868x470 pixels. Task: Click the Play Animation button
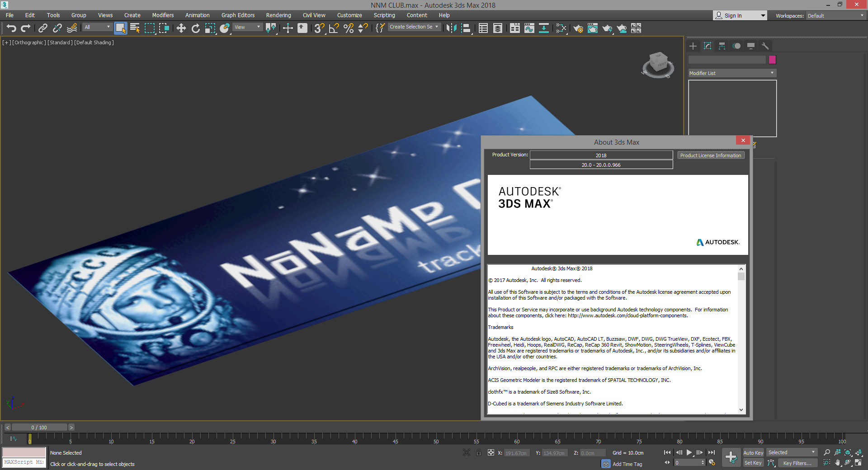[689, 452]
